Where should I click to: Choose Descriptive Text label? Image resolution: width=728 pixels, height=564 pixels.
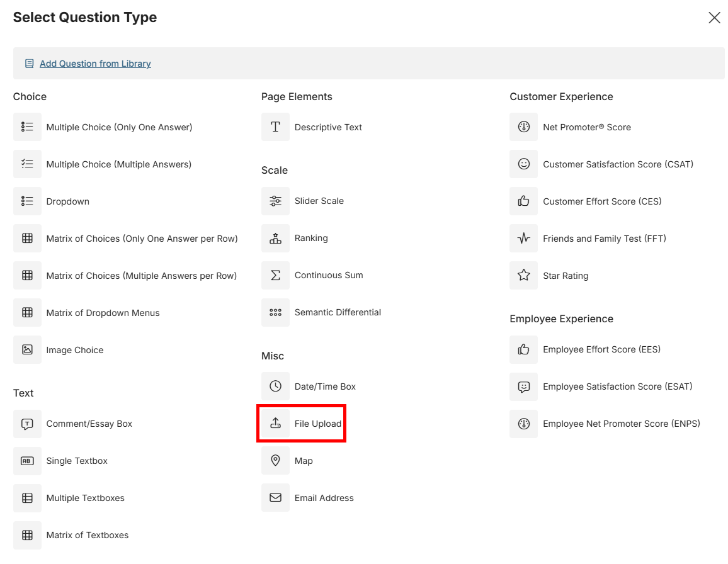pyautogui.click(x=328, y=127)
